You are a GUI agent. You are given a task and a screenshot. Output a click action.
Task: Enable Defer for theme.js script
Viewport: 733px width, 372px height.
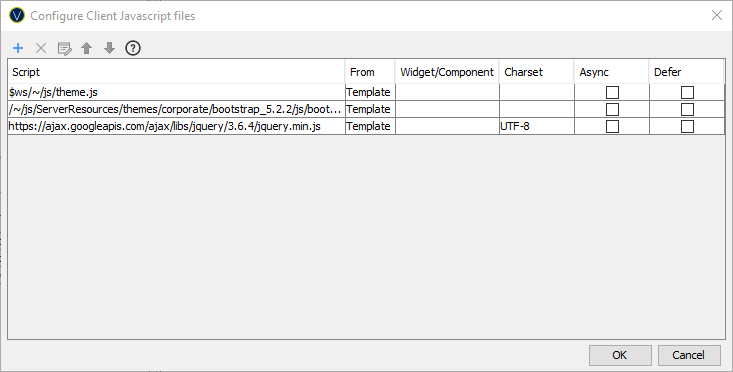[687, 93]
